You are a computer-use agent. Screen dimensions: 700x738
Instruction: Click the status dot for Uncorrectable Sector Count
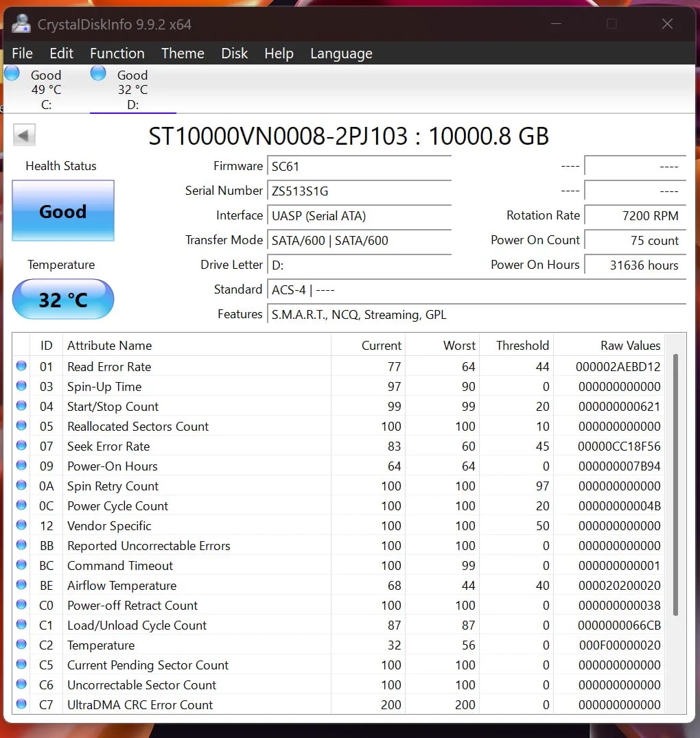coord(21,684)
